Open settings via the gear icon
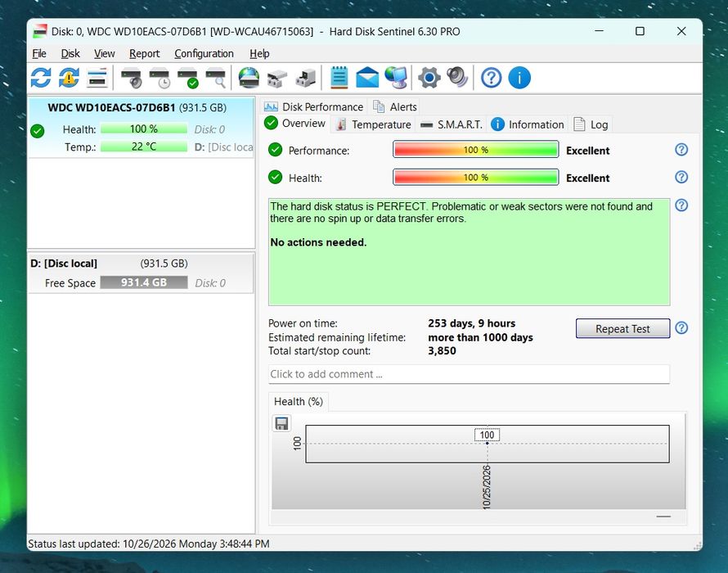The width and height of the screenshot is (728, 573). pyautogui.click(x=429, y=78)
